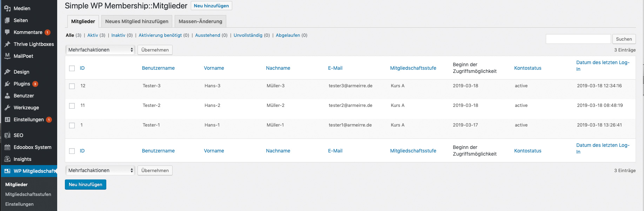
Task: Open Kommentare via its speech bubble icon
Action: (x=7, y=32)
